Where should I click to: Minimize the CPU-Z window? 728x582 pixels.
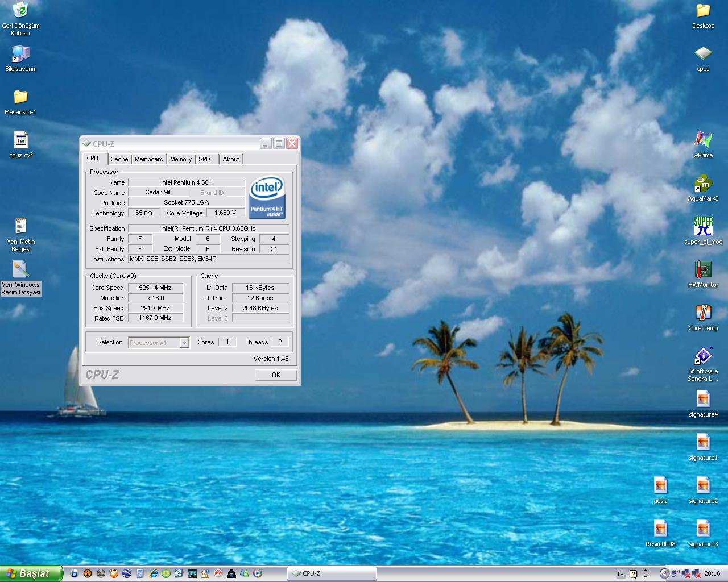click(266, 144)
